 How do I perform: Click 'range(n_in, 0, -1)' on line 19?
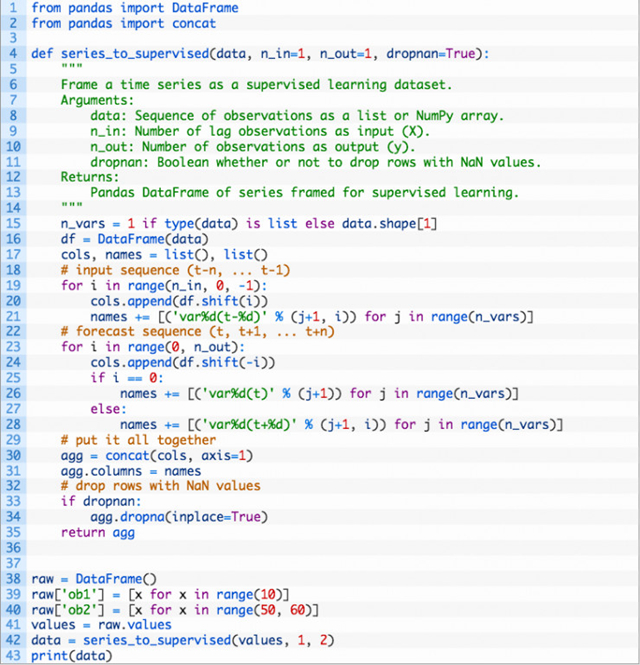[194, 285]
